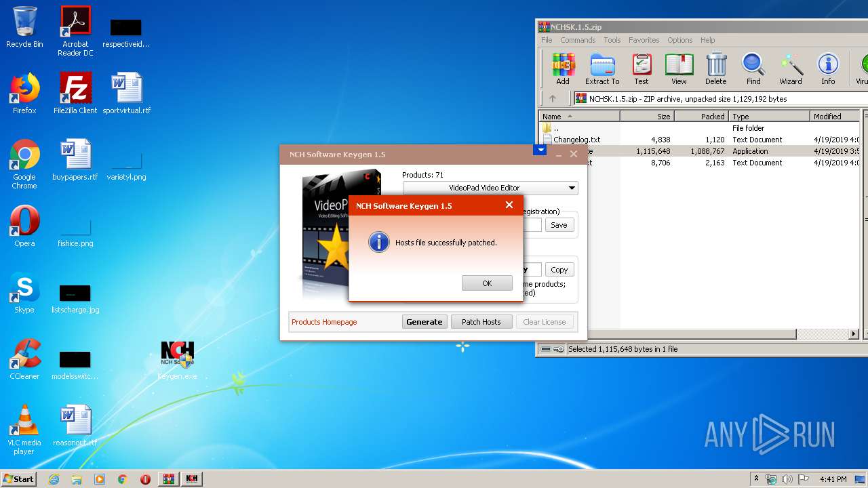Open the products dropdown showing VideoPad Video Editor

coord(490,188)
